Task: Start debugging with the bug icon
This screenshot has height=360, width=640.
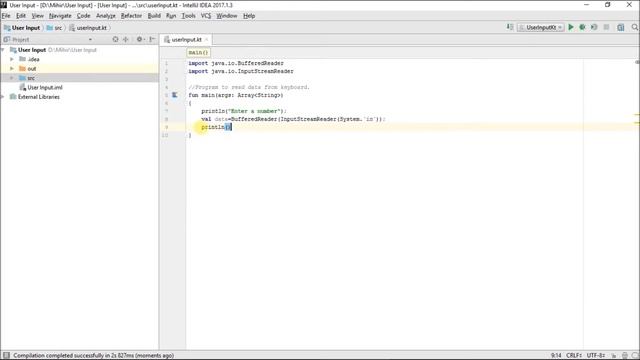Action: (582, 27)
